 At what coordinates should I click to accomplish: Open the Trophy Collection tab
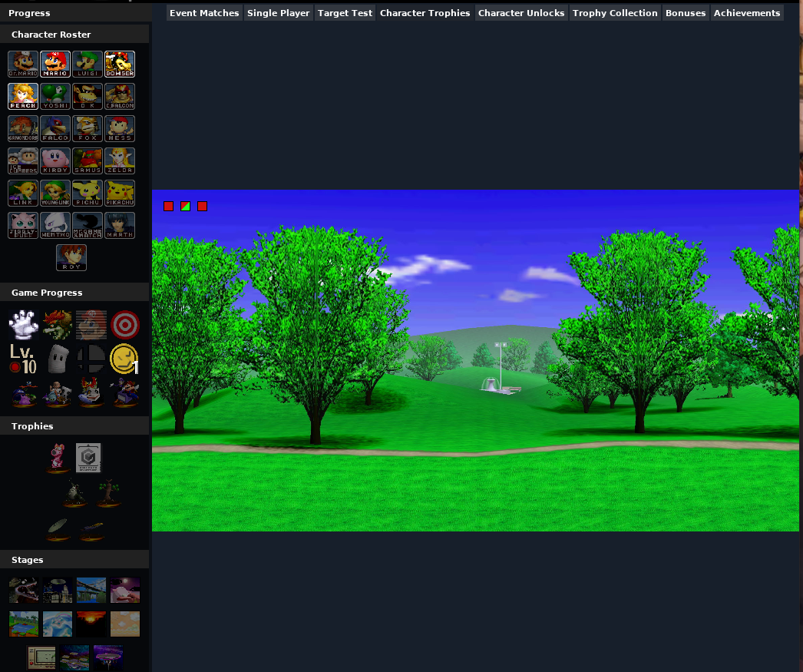(615, 13)
